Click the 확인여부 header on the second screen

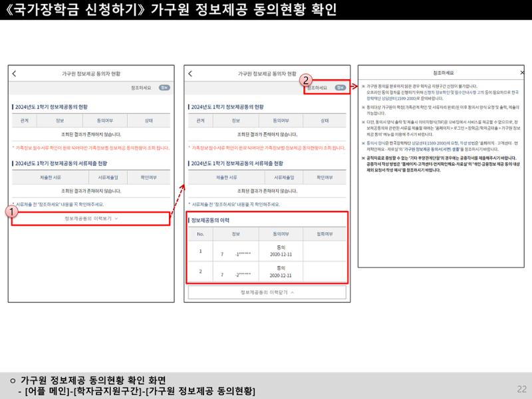[x=325, y=178]
